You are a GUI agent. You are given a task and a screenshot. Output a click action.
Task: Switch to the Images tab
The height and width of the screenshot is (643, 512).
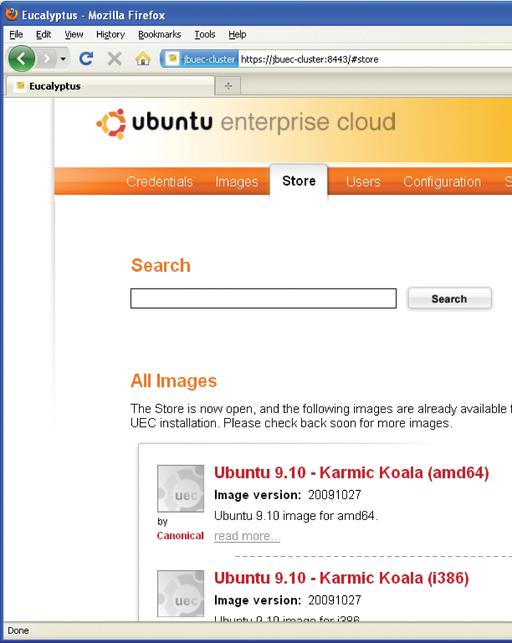pos(237,182)
